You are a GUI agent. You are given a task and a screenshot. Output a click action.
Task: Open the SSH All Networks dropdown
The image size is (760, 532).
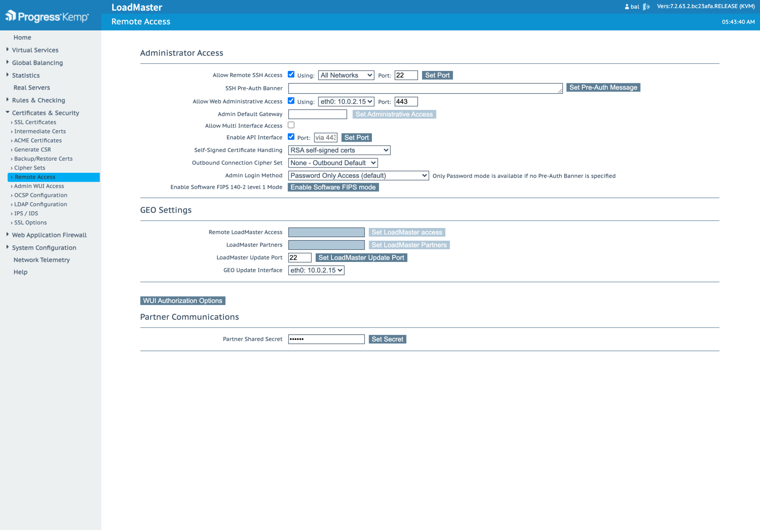point(346,76)
